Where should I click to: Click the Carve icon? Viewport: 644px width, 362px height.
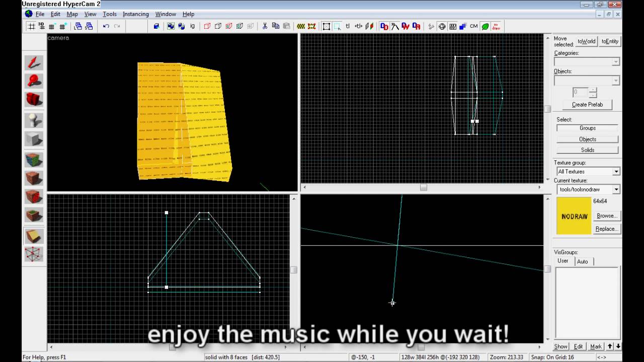(x=156, y=26)
